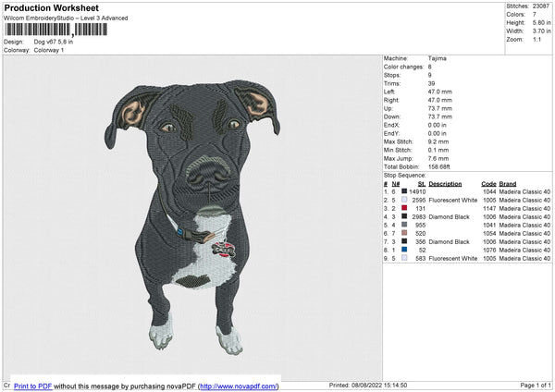Image resolution: width=555 pixels, height=392 pixels.
Task: Click the 'St.' column header
Action: 422,184
